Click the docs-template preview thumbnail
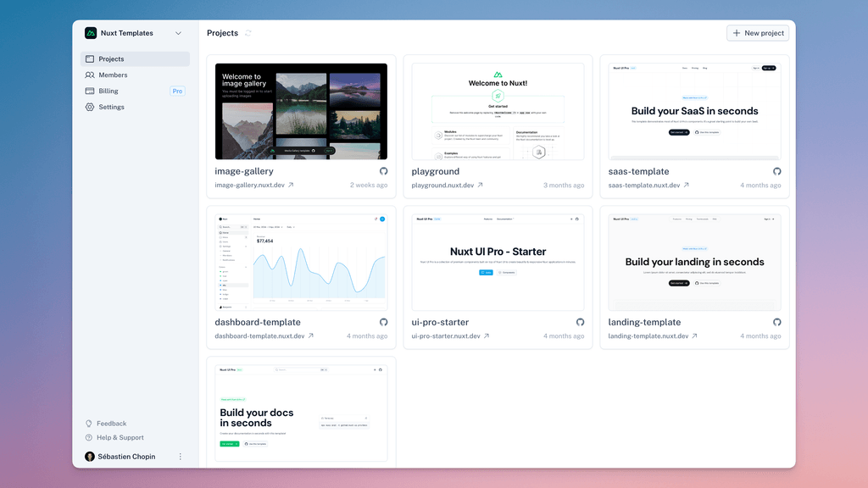 [x=301, y=411]
